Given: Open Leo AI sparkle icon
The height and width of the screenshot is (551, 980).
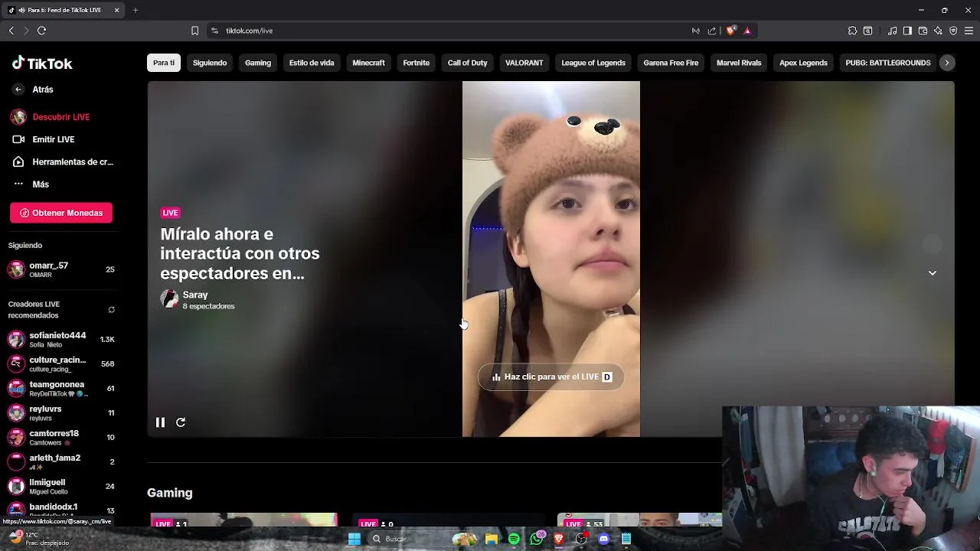Looking at the screenshot, I should pos(938,31).
